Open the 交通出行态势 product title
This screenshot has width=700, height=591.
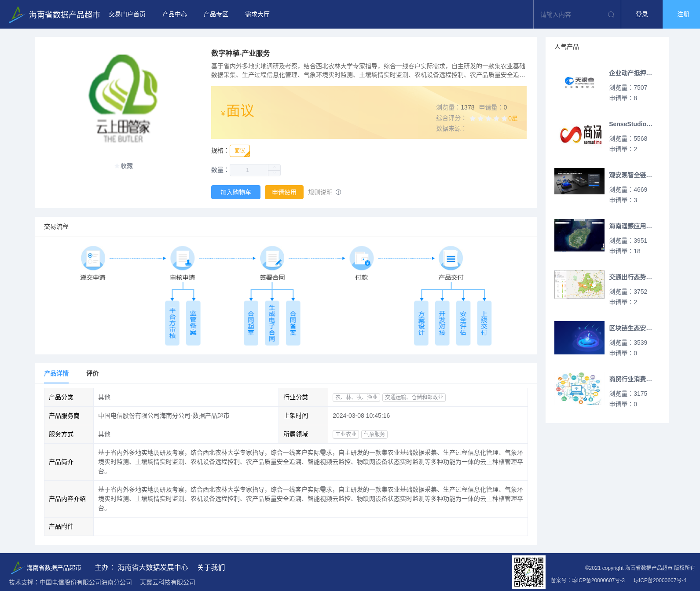[x=630, y=277]
